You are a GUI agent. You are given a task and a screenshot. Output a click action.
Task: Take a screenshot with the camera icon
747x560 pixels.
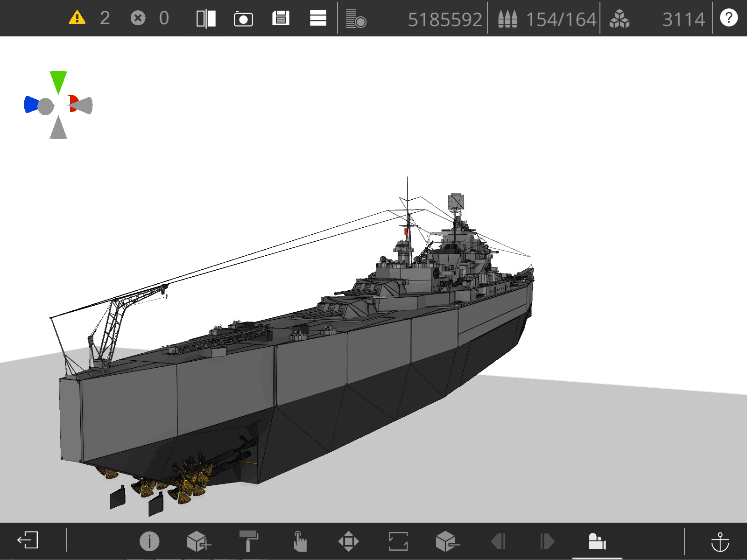point(243,19)
